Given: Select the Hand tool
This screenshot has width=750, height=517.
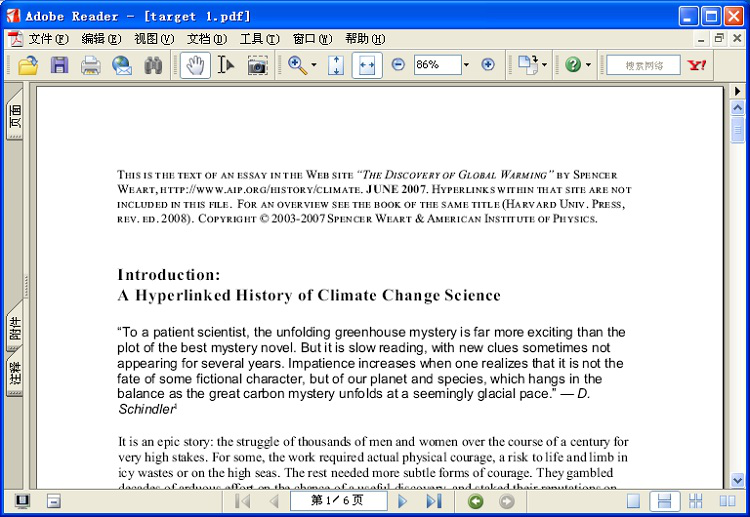Looking at the screenshot, I should [195, 65].
